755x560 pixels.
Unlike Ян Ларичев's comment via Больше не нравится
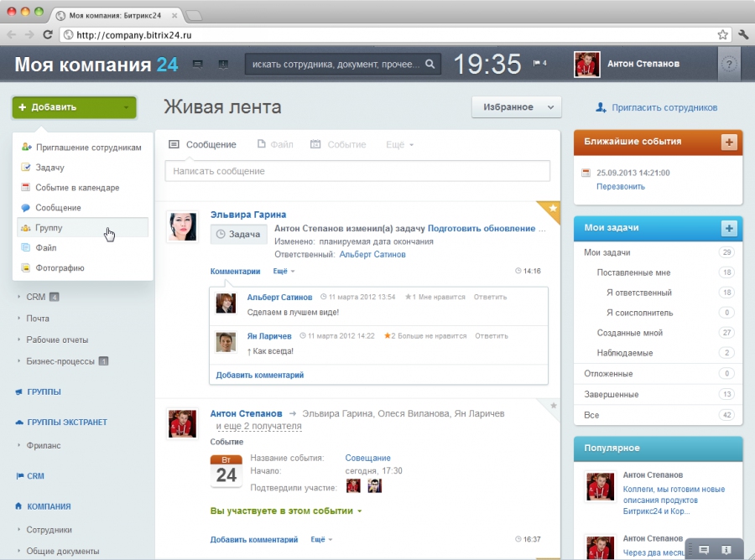point(432,336)
